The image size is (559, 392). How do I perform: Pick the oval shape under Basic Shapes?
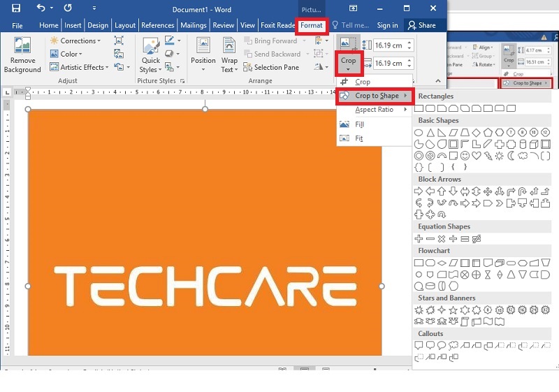[419, 132]
